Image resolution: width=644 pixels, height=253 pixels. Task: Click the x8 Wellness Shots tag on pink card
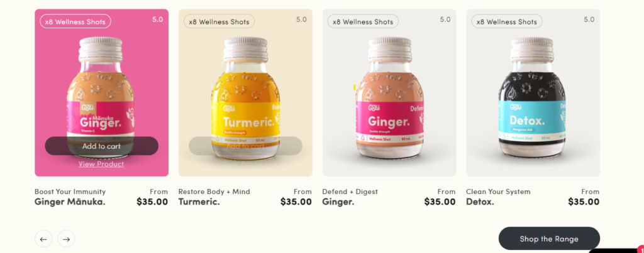point(75,21)
